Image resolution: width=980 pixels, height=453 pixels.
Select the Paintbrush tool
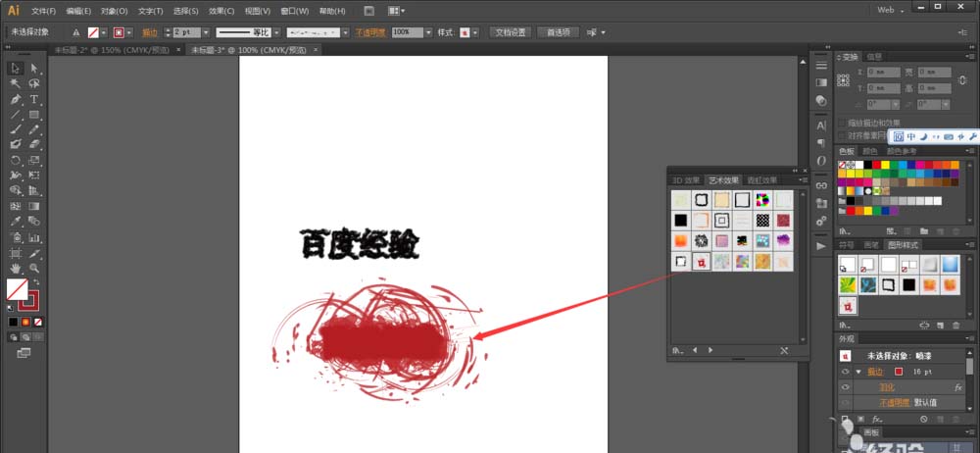[16, 129]
